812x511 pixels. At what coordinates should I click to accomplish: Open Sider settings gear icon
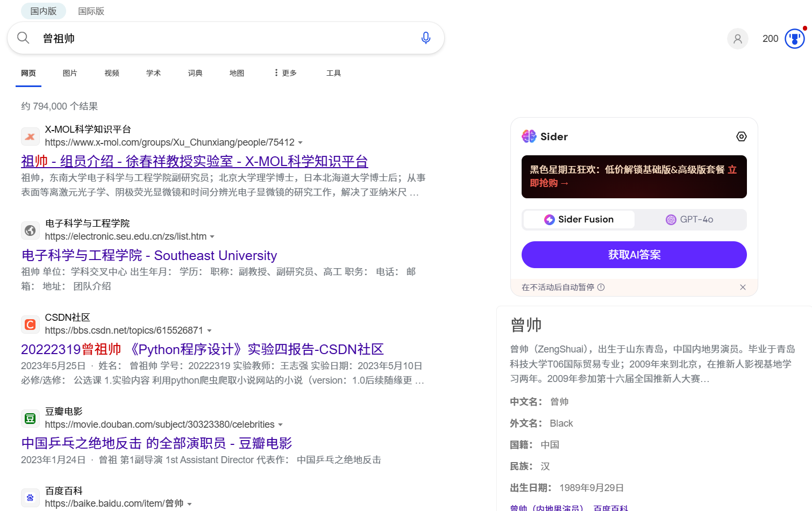click(x=742, y=136)
